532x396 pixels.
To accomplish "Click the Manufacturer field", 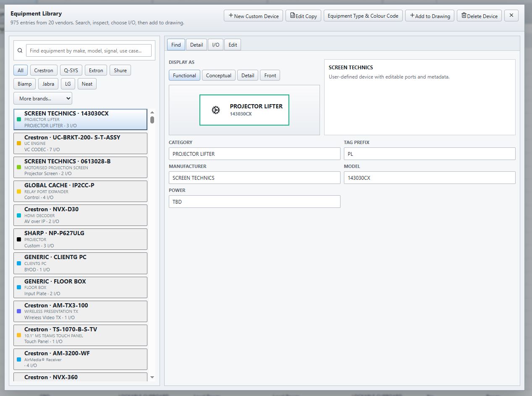I will [254, 178].
